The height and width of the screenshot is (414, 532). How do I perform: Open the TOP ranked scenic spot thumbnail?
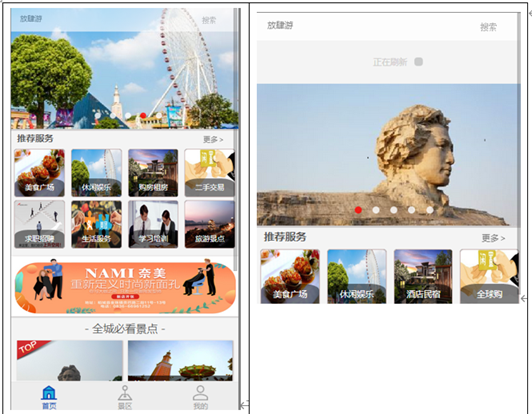point(70,361)
